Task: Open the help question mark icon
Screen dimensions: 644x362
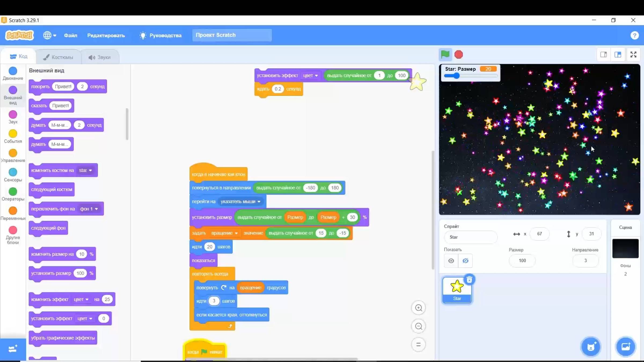Action: pyautogui.click(x=634, y=35)
